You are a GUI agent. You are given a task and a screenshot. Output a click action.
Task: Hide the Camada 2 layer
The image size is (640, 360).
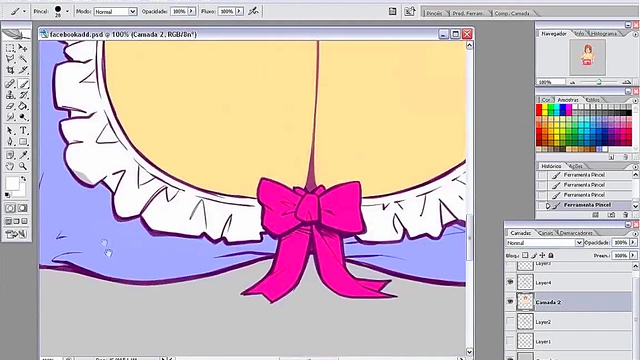(510, 302)
